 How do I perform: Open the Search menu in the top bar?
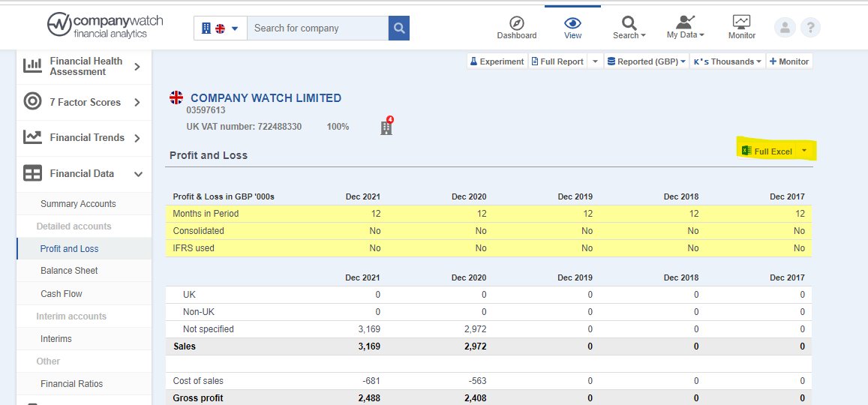pos(629,27)
